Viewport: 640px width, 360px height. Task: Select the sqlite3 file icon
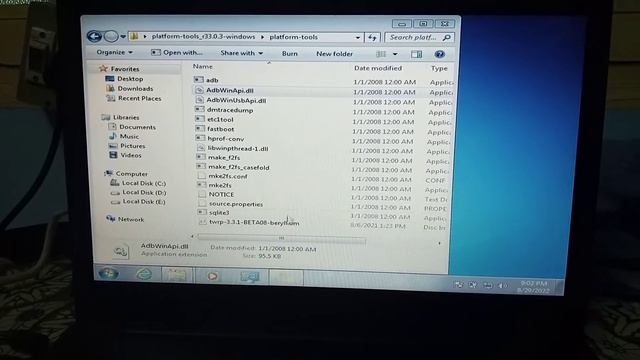(202, 212)
